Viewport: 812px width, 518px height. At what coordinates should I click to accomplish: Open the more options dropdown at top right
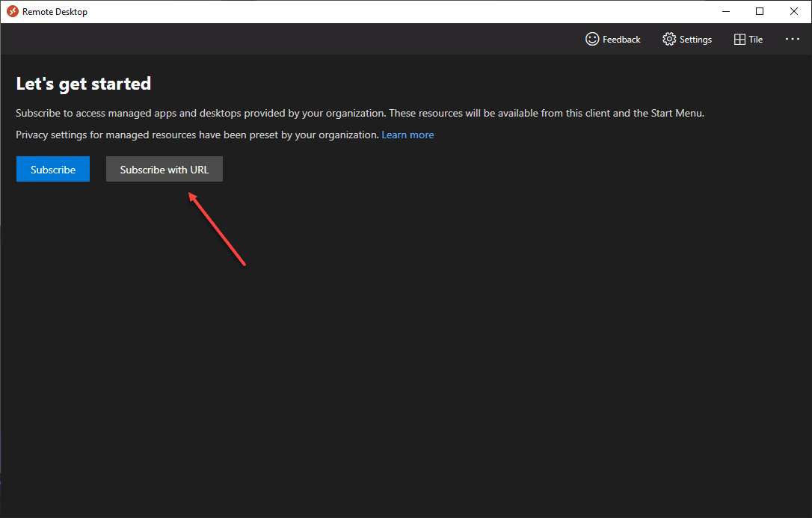(792, 39)
